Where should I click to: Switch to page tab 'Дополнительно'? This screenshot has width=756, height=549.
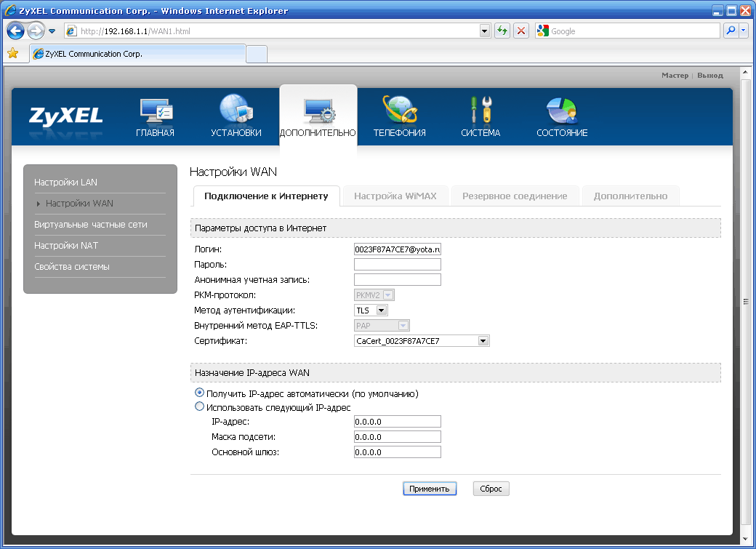pos(630,196)
